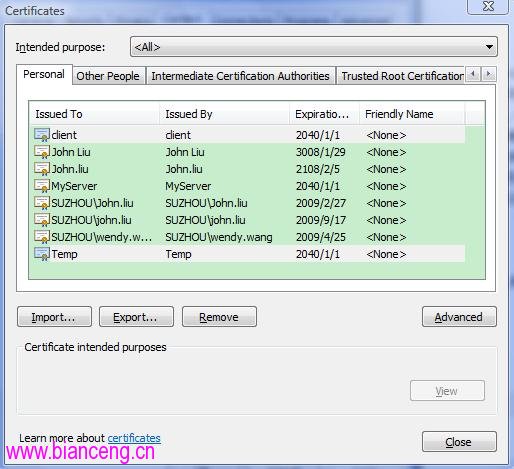
Task: Switch to the Personal tab
Action: tap(44, 74)
